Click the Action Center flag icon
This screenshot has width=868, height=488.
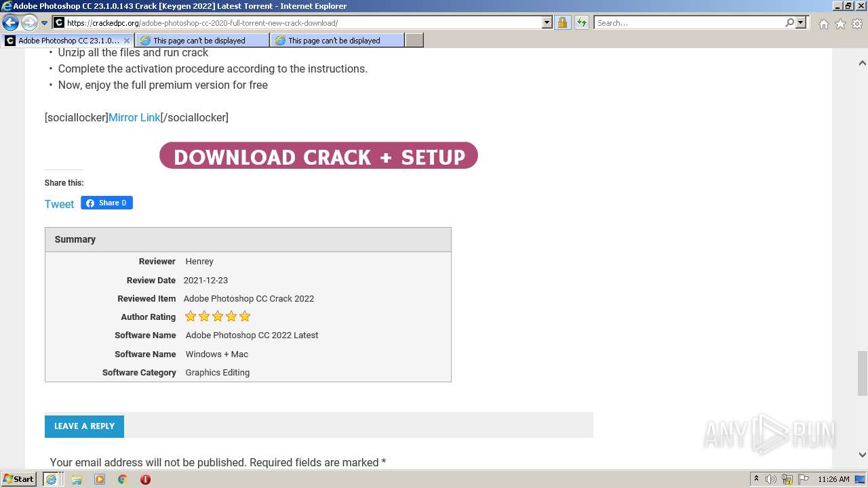(802, 479)
